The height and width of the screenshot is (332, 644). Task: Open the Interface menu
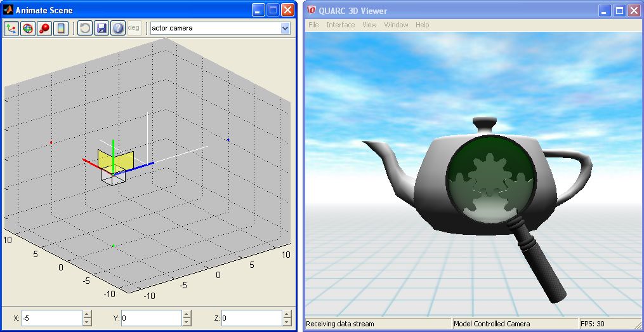point(340,25)
